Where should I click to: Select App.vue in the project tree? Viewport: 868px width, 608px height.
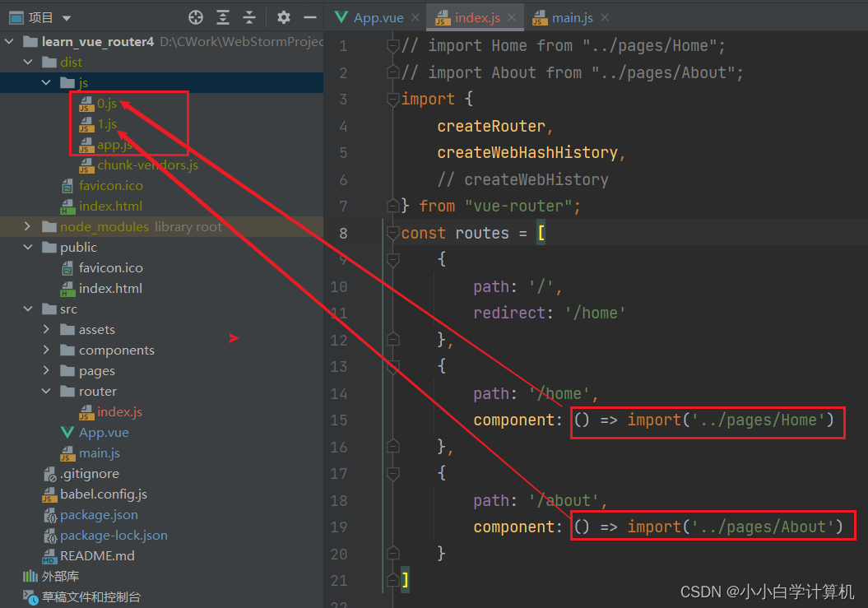tap(104, 433)
